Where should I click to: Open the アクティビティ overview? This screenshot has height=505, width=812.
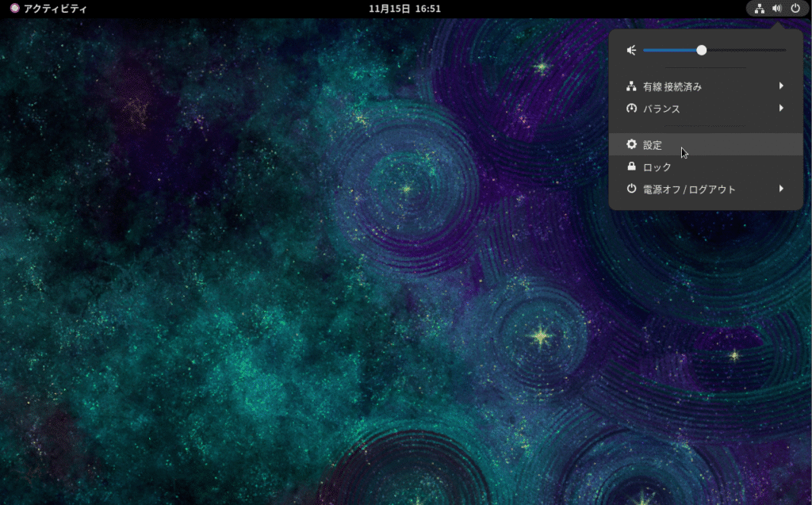click(56, 9)
